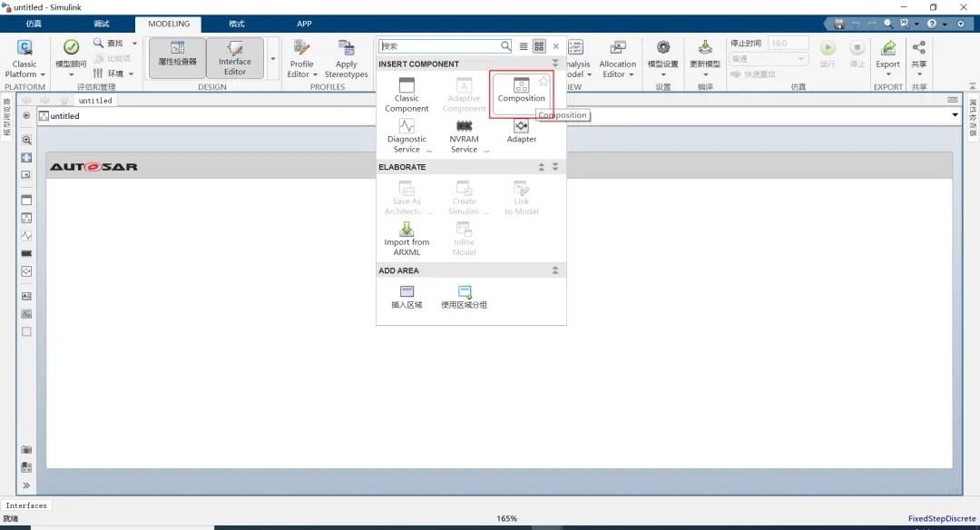Open the Interfaces tab at bottom
Image resolution: width=980 pixels, height=530 pixels.
pos(26,505)
